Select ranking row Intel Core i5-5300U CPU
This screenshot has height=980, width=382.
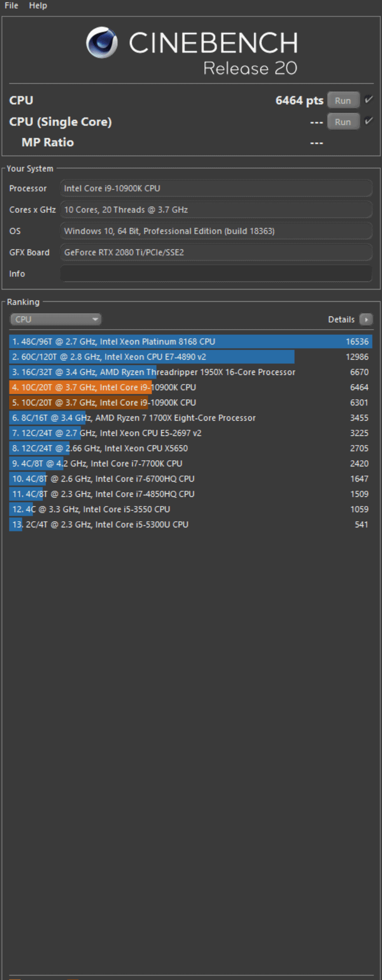point(191,524)
